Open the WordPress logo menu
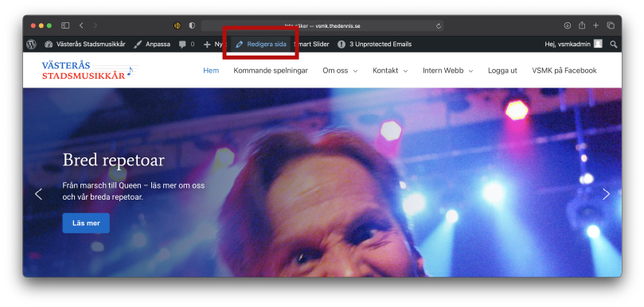The image size is (644, 307). (x=31, y=45)
